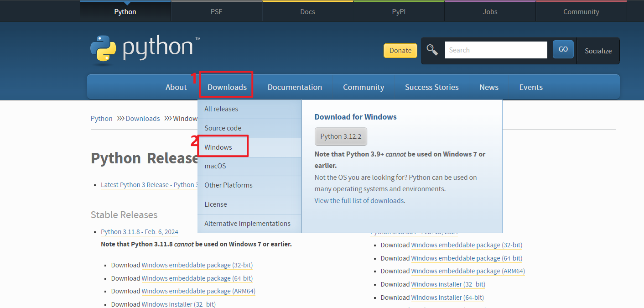
Task: Download 3.11.8 Windows installer (32-bit)
Action: [x=179, y=304]
